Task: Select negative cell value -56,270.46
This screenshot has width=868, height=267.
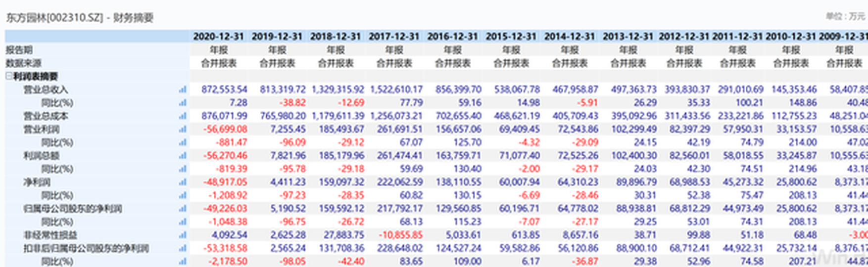Action: (225, 156)
